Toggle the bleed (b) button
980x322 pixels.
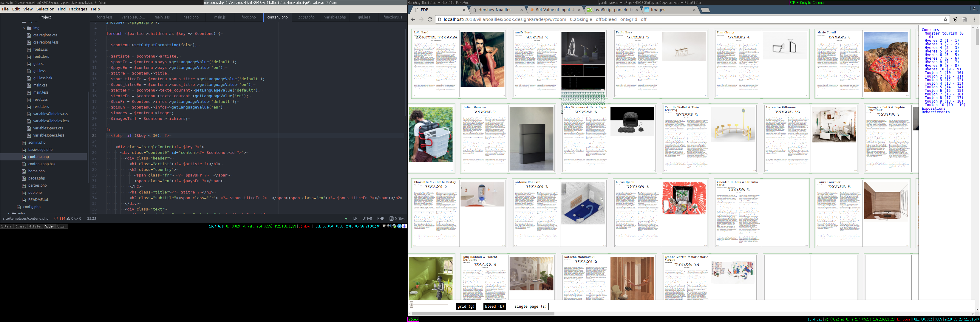pos(494,306)
